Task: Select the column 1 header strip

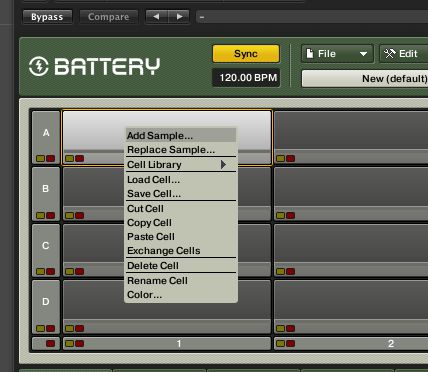Action: click(167, 343)
